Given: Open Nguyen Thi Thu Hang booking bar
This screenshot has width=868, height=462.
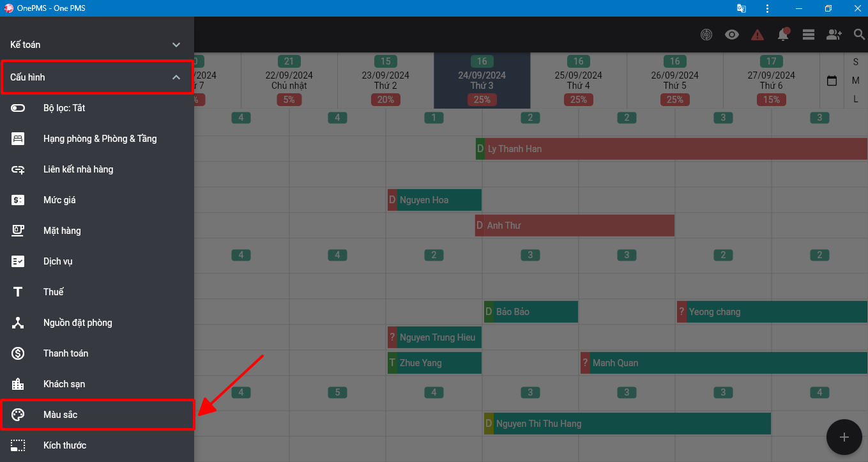Looking at the screenshot, I should click(627, 424).
